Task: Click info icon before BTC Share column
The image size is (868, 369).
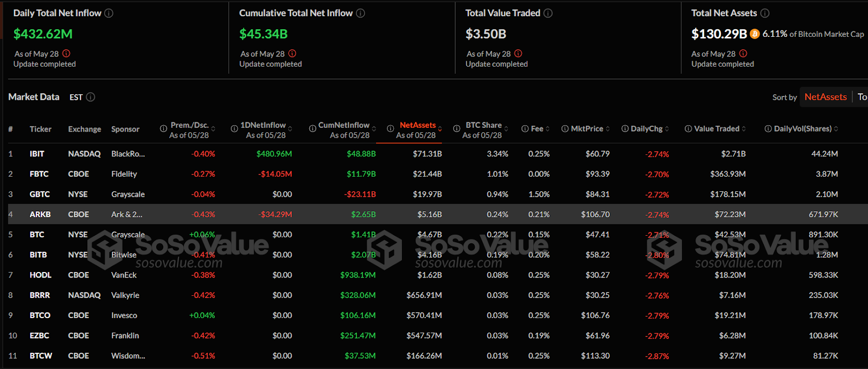Action: coord(457,129)
